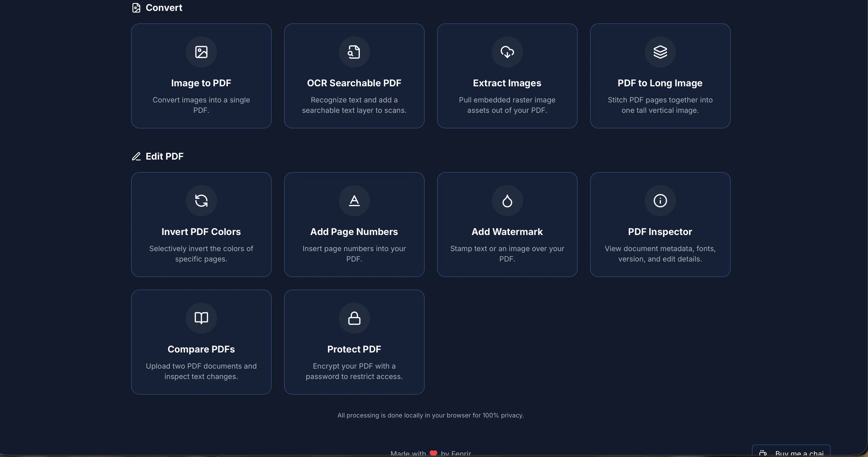Click the Convert section file icon
The height and width of the screenshot is (457, 868).
click(136, 8)
